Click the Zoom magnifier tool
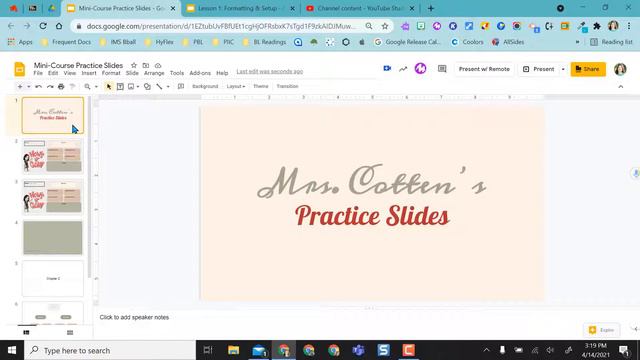640x360 pixels. coord(87,87)
